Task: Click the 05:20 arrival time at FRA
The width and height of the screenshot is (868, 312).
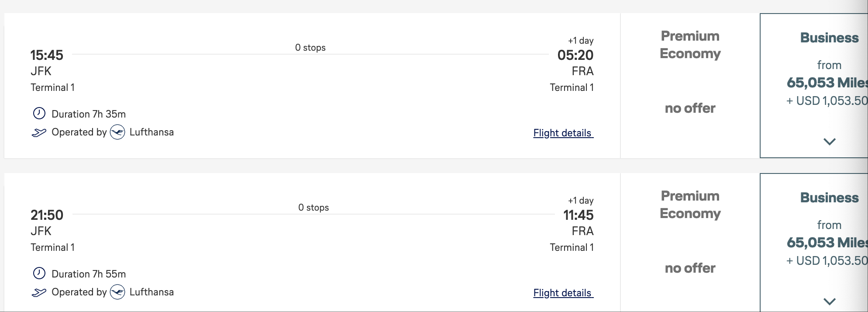Action: [x=575, y=55]
